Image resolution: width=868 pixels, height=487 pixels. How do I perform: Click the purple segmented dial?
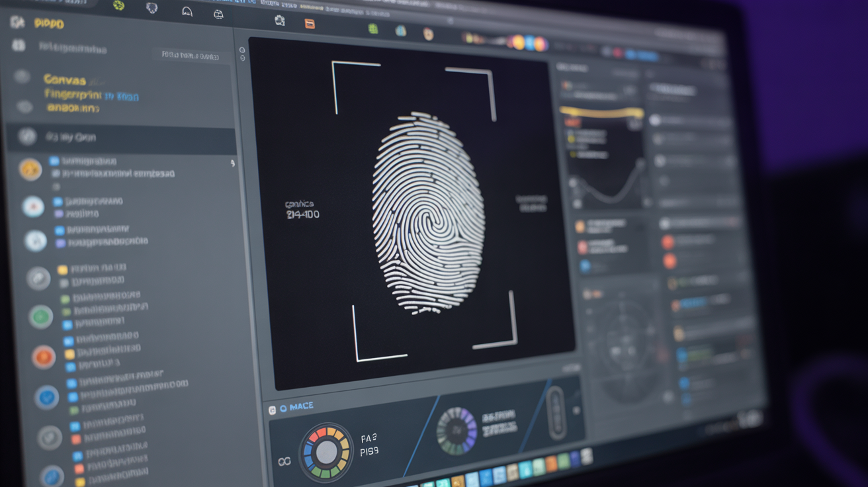click(457, 431)
